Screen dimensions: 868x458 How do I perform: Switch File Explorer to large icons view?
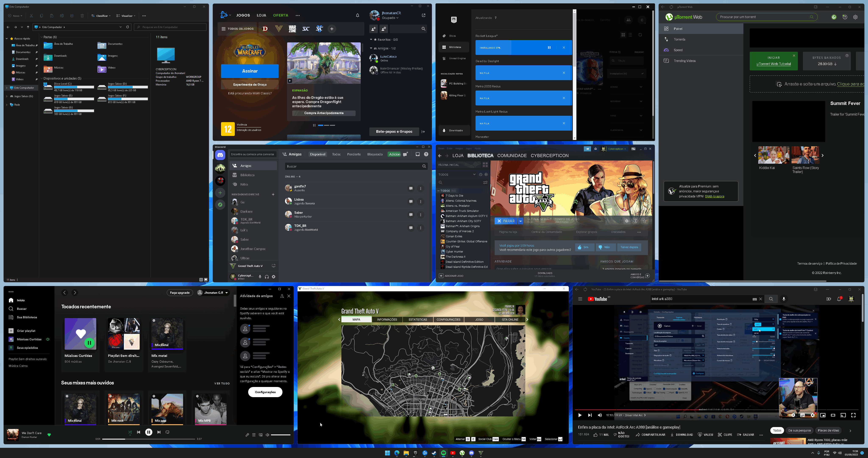(x=206, y=280)
